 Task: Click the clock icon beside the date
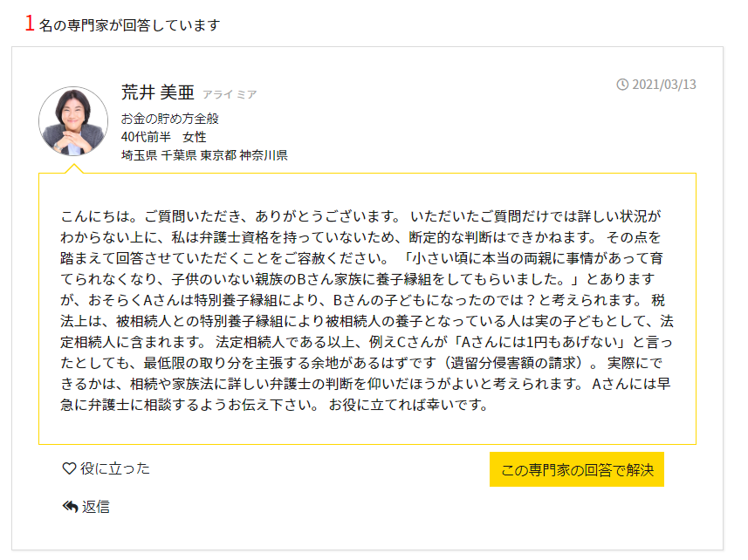(622, 85)
